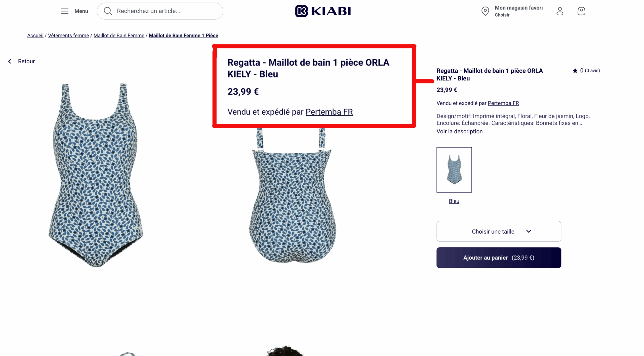
Task: Click the review star icon
Action: (575, 71)
